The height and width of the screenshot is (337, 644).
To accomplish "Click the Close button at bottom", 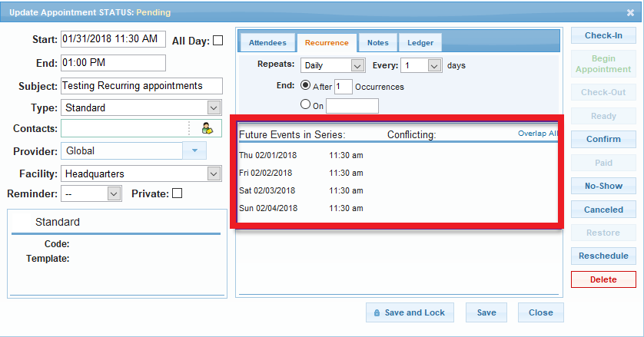I will 540,312.
